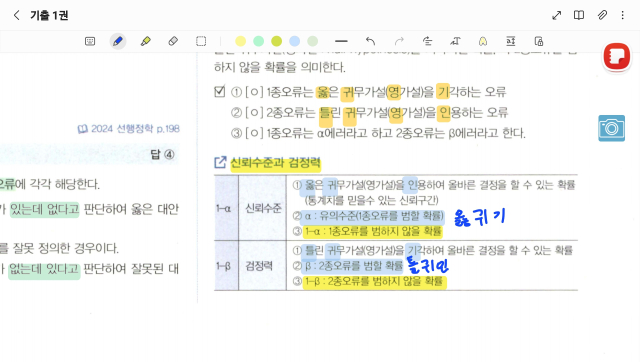Undo the last stroke

click(370, 41)
